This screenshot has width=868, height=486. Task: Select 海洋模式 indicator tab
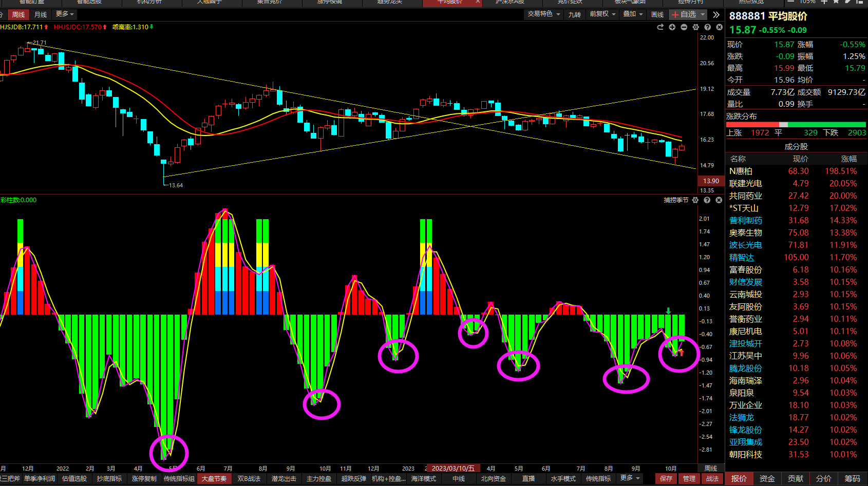pos(424,478)
